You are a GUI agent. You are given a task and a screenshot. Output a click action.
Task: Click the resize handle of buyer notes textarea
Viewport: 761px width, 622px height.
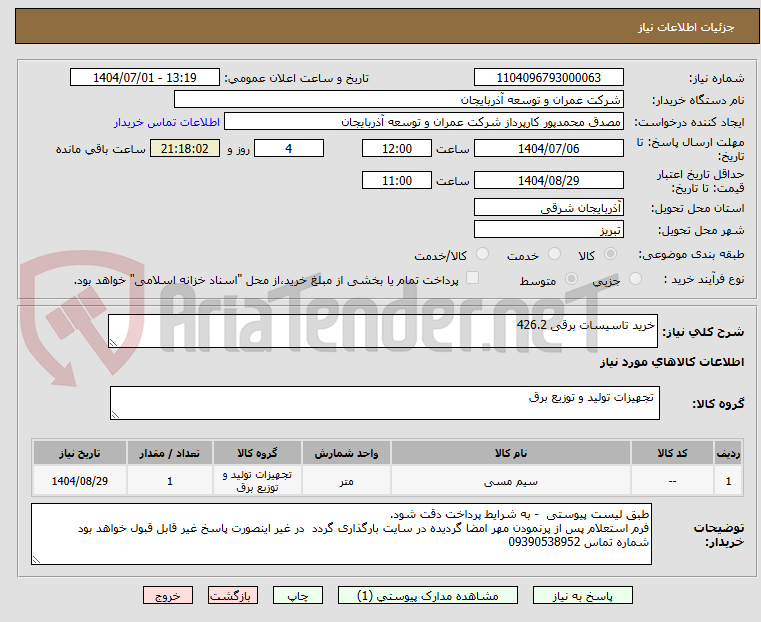tap(36, 560)
